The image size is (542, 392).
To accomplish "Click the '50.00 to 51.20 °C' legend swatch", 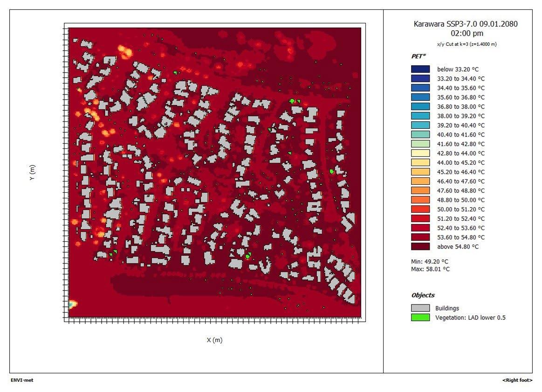I will pos(420,209).
